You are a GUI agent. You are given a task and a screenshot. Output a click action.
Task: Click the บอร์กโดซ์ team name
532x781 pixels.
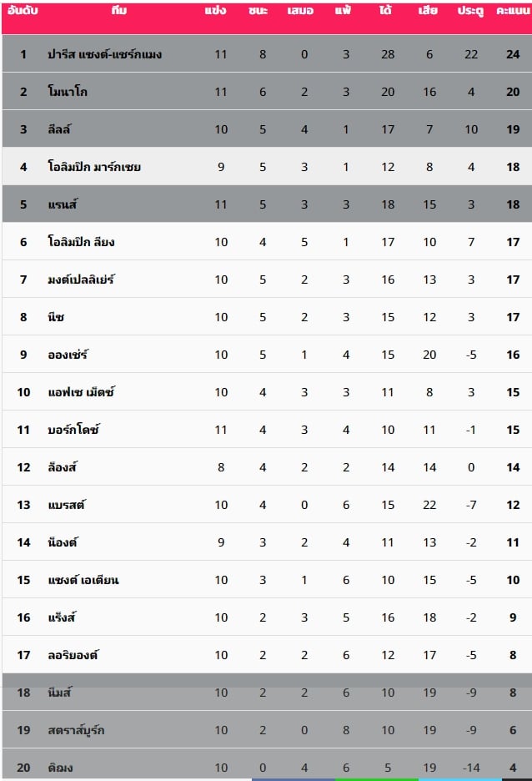pyautogui.click(x=73, y=430)
